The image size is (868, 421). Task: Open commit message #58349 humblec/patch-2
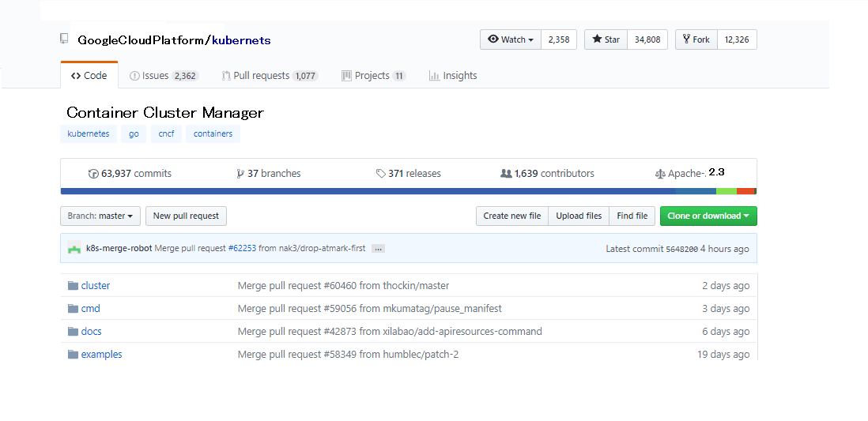[348, 354]
